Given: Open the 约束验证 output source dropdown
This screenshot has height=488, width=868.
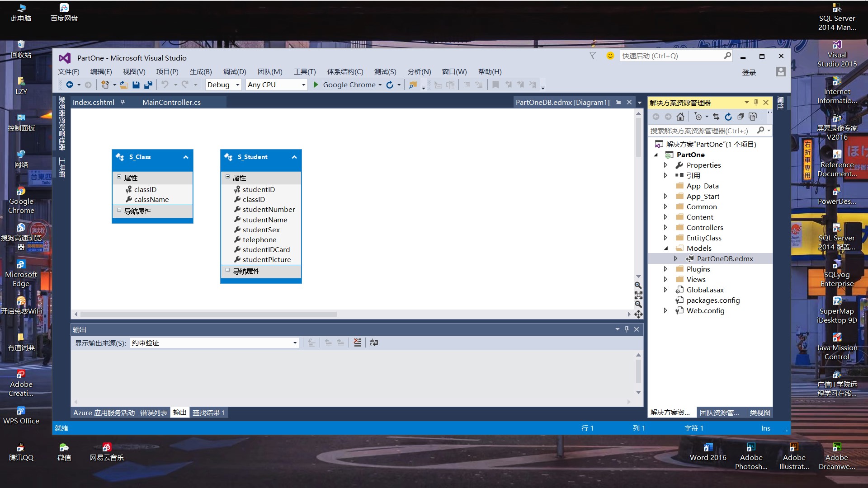Looking at the screenshot, I should (x=295, y=343).
